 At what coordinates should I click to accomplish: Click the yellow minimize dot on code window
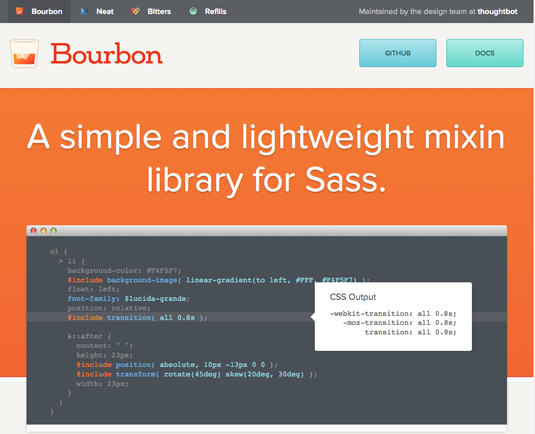click(x=43, y=231)
